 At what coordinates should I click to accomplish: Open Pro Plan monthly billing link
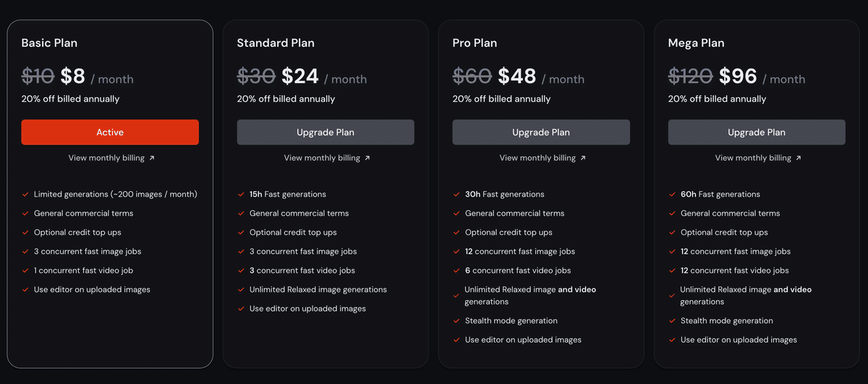click(537, 158)
